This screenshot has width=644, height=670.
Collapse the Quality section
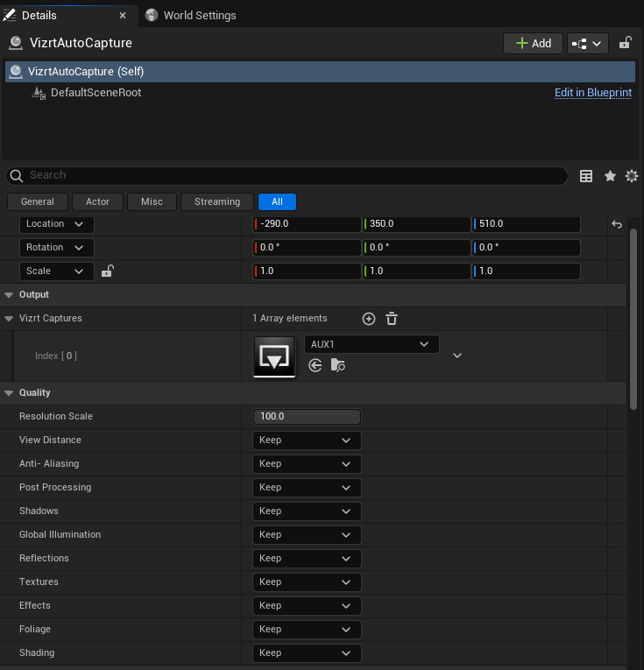(10, 393)
